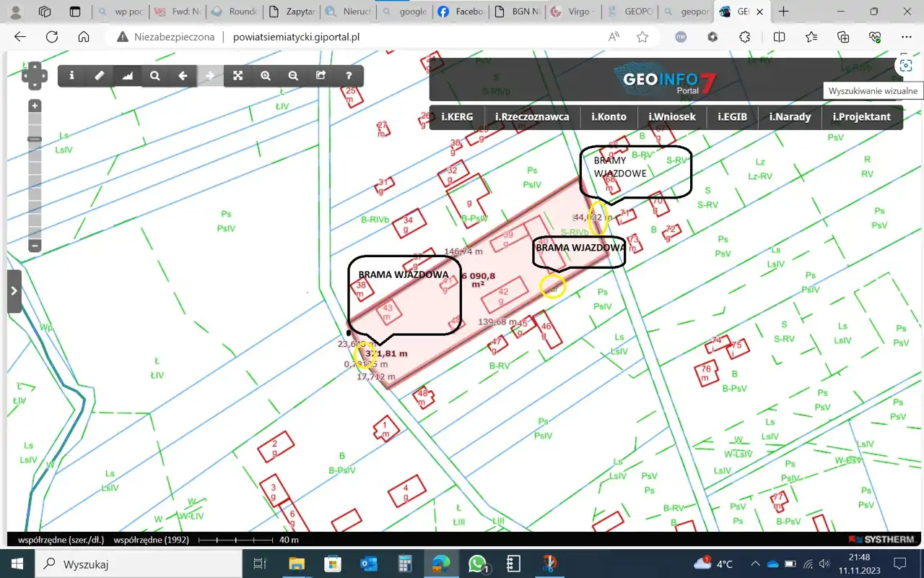The image size is (924, 578).
Task: Open the i.KERG menu
Action: (457, 117)
